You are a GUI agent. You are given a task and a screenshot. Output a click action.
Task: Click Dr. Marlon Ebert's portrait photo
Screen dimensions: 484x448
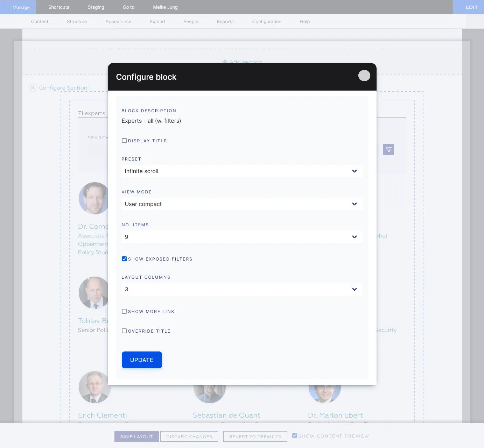[x=325, y=393]
